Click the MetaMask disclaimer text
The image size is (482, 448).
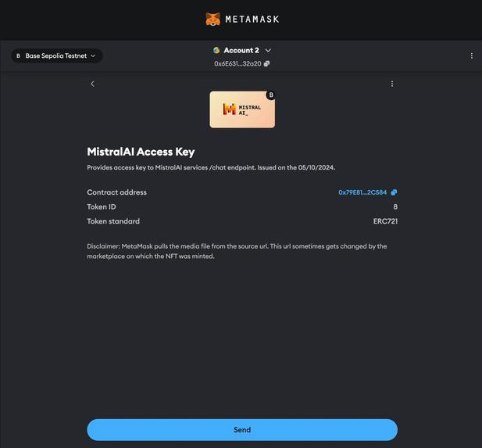(237, 251)
